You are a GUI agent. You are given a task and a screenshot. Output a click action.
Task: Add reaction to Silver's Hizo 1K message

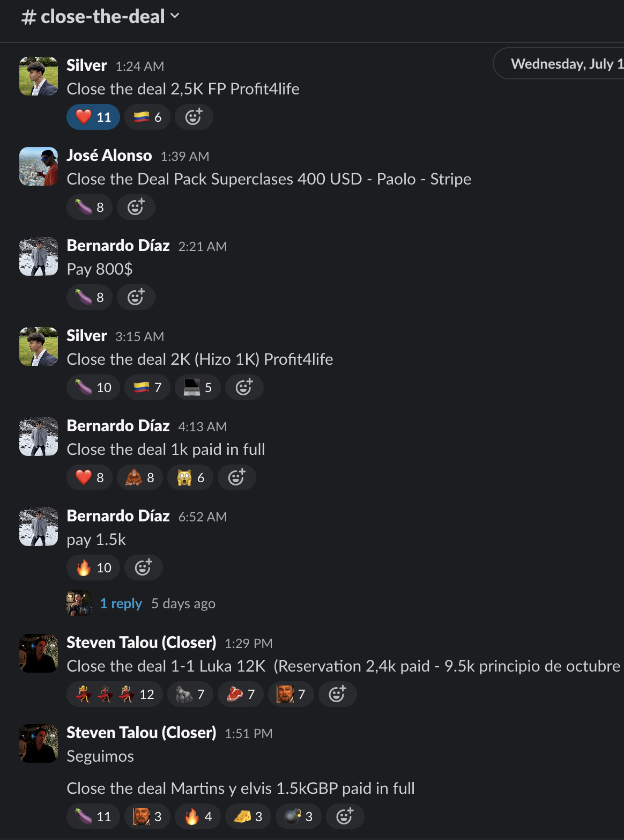244,387
